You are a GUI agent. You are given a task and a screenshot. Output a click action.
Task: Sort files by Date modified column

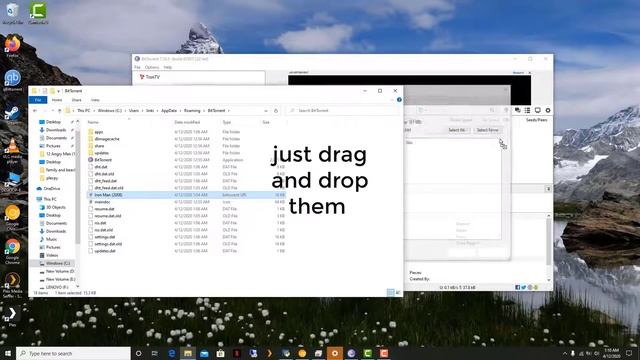coord(187,122)
